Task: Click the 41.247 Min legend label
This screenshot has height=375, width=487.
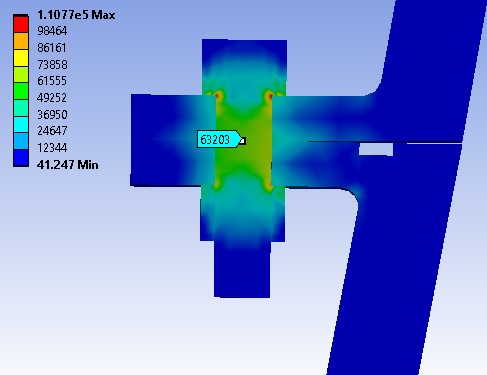Action: pyautogui.click(x=68, y=165)
